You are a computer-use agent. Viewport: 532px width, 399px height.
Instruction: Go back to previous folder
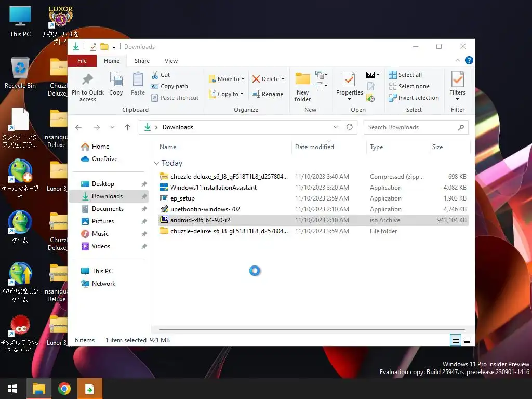pos(78,127)
